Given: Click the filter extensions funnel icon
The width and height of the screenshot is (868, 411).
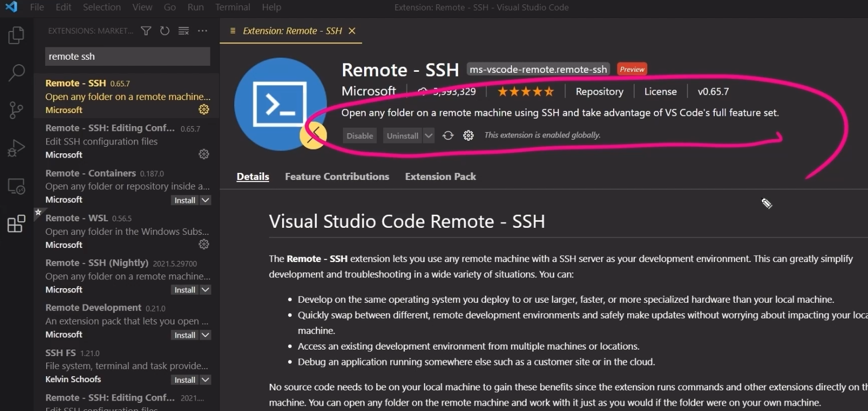Looking at the screenshot, I should click(x=146, y=31).
